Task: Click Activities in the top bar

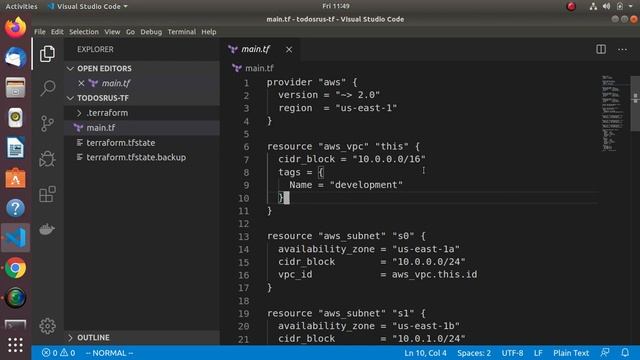Action: pyautogui.click(x=21, y=6)
